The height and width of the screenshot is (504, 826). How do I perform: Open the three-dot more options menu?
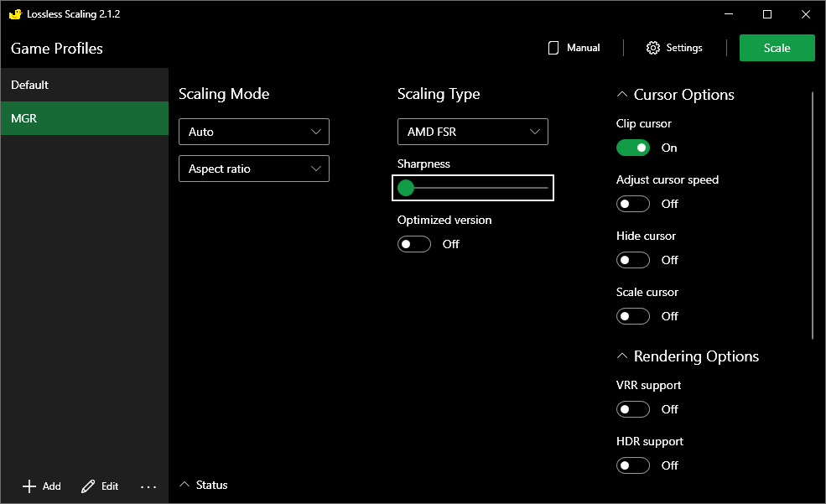[x=148, y=486]
